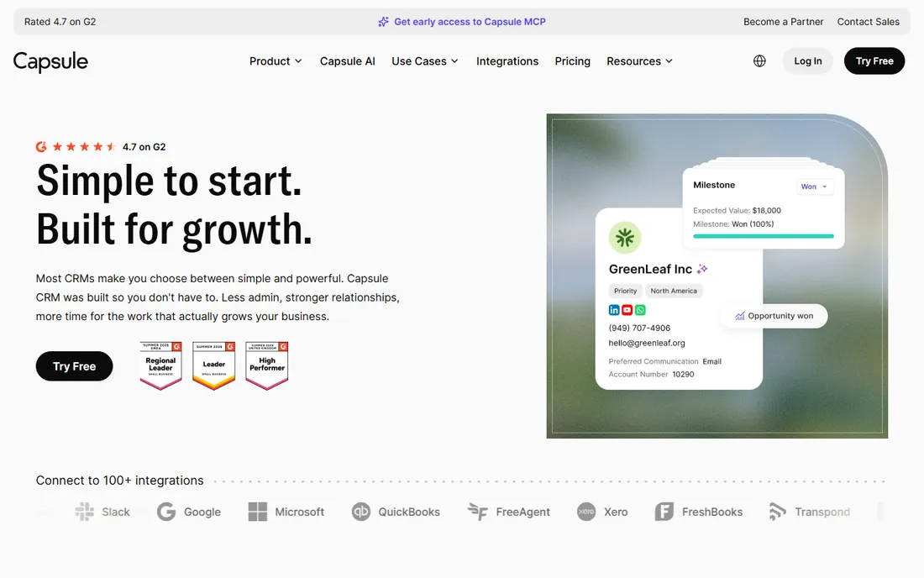Click Try Free below the hero text

coord(74,366)
